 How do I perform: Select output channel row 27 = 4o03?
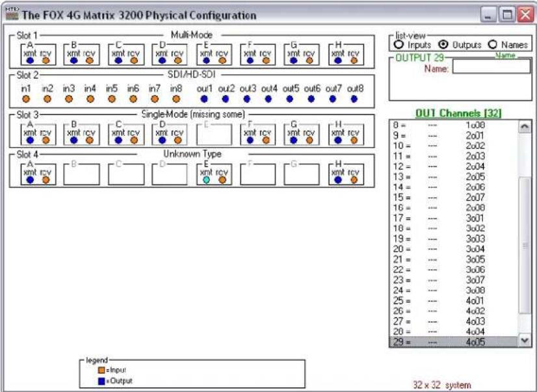[454, 322]
